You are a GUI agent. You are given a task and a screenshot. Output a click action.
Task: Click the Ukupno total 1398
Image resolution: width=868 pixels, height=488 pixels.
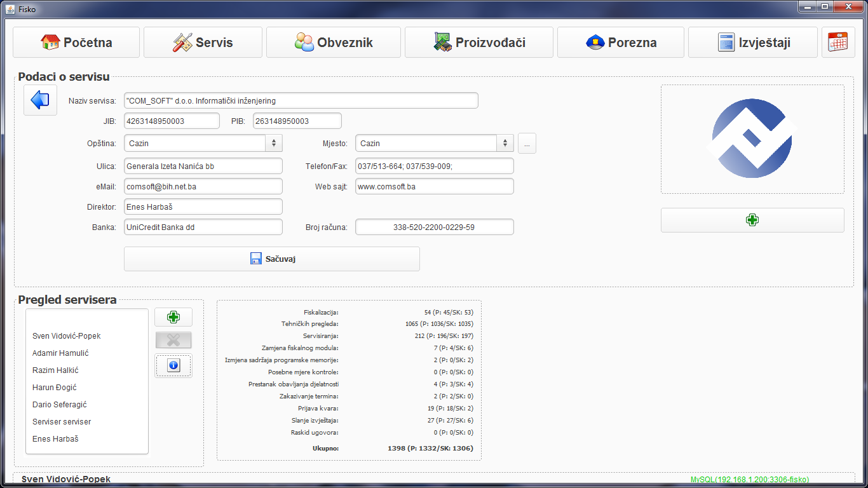(430, 448)
